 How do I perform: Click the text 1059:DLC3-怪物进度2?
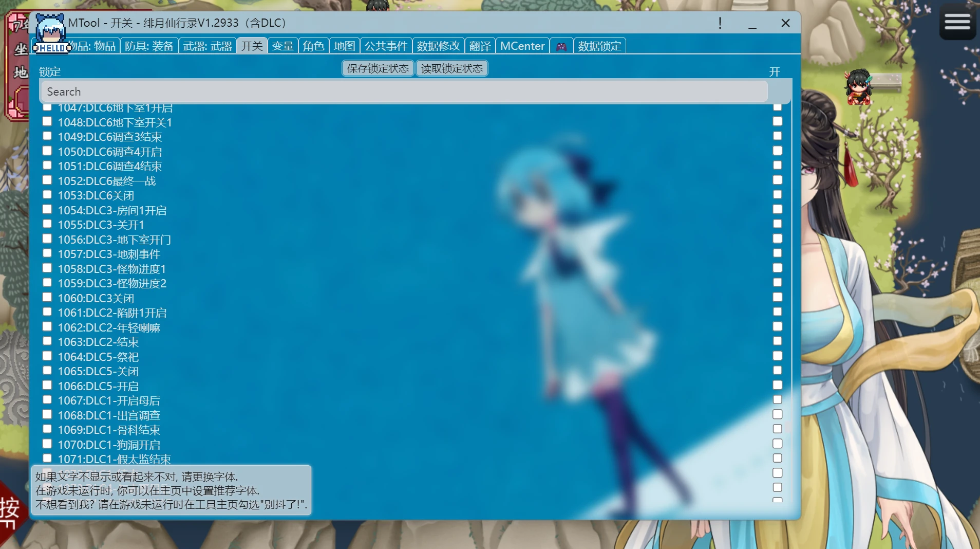[112, 283]
